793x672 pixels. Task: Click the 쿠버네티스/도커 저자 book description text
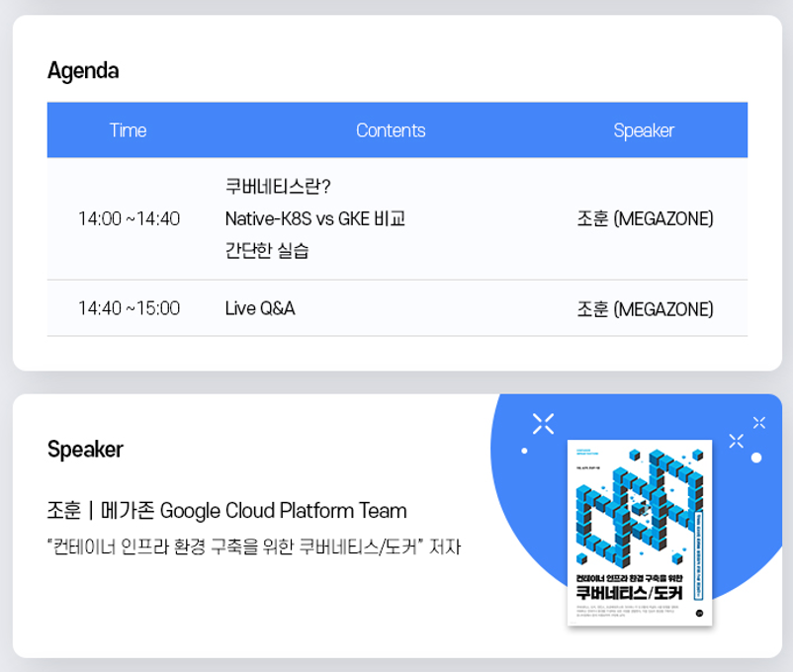point(253,546)
